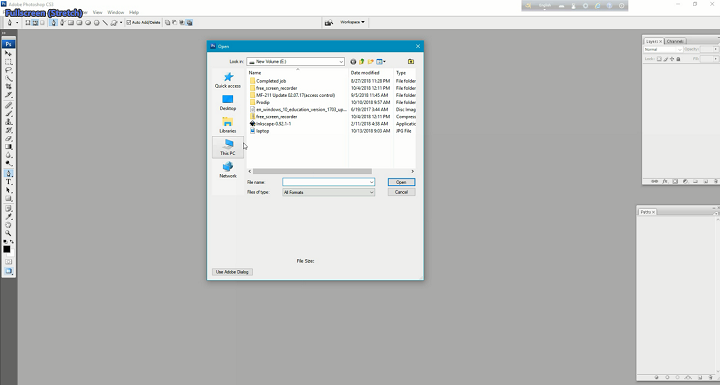Select the Move tool in the toolbox
Image resolution: width=720 pixels, height=385 pixels.
(8, 53)
